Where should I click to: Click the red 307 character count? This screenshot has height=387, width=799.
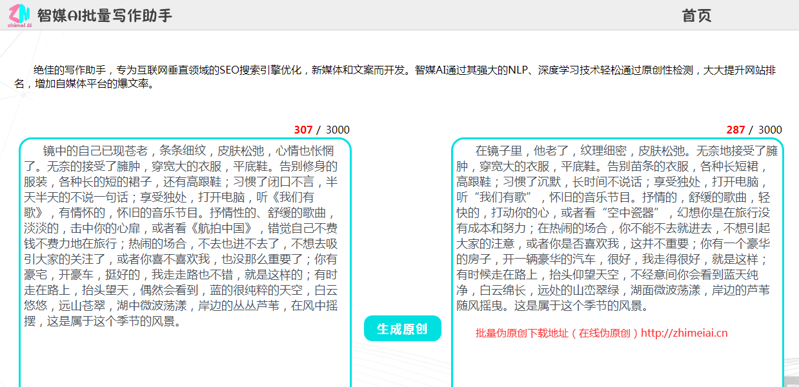303,130
